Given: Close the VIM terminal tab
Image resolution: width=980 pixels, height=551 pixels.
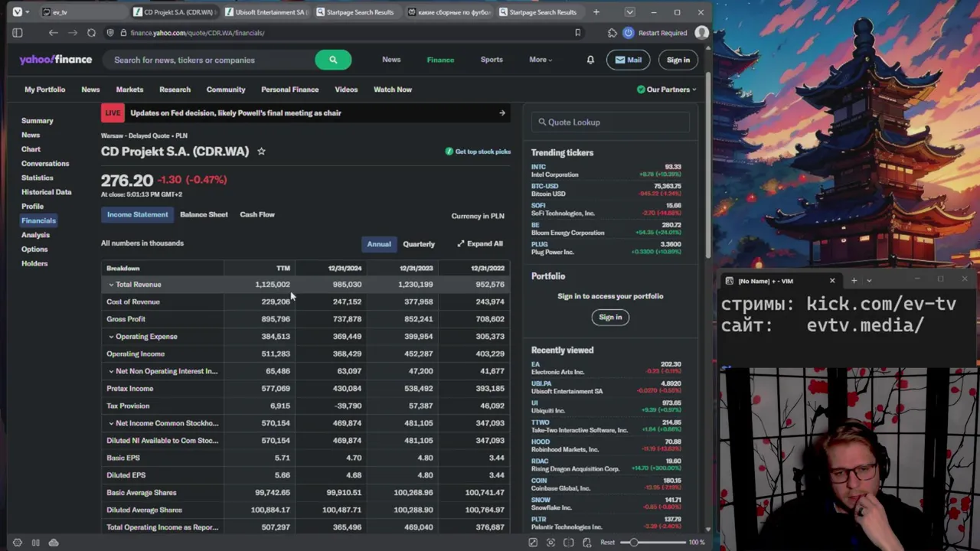Looking at the screenshot, I should coord(832,281).
